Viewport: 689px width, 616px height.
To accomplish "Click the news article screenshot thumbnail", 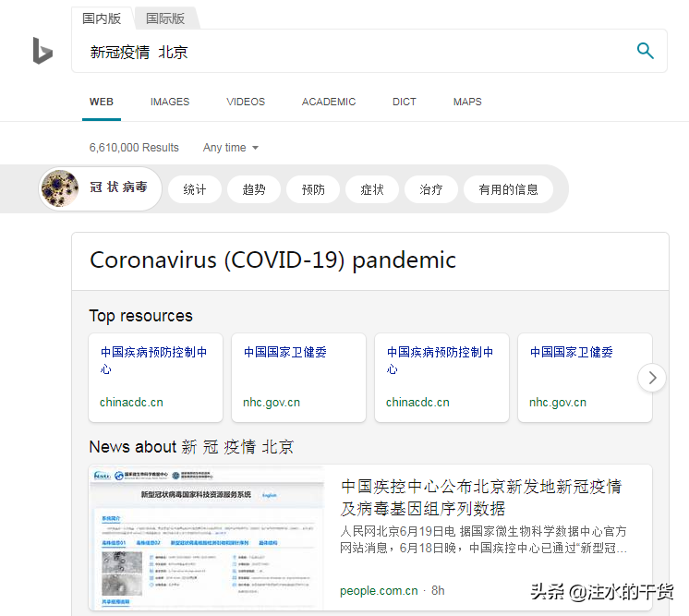I will click(x=207, y=537).
